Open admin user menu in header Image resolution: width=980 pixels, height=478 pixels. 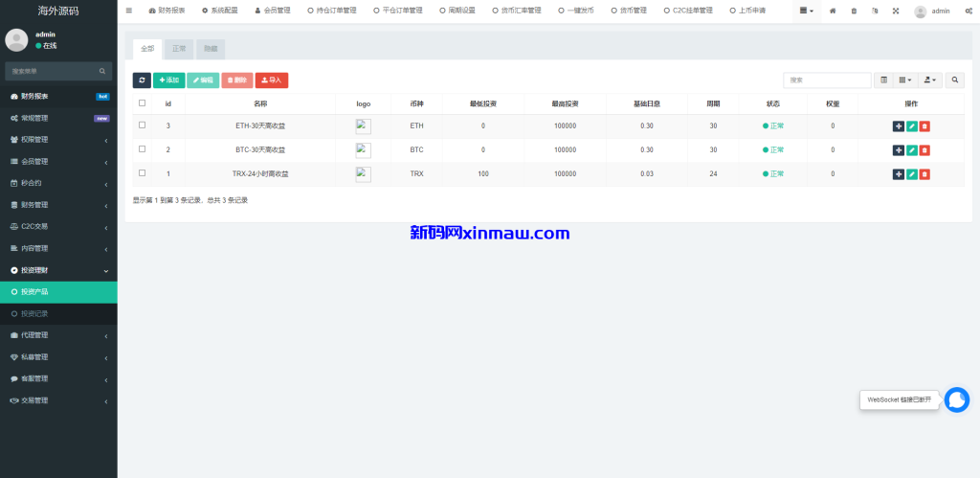click(x=932, y=11)
